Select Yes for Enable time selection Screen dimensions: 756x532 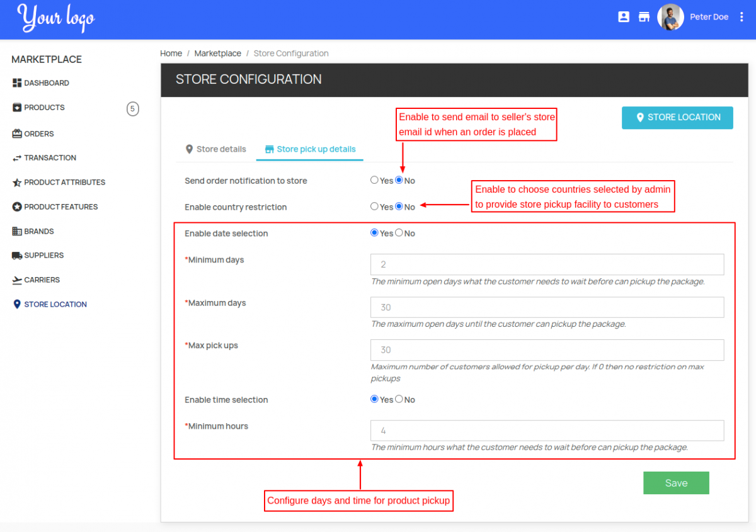[x=374, y=399]
